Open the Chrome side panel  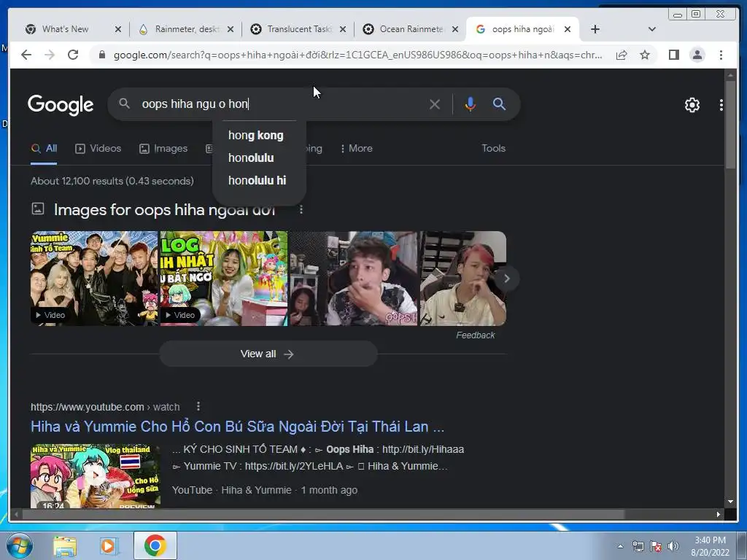673,55
